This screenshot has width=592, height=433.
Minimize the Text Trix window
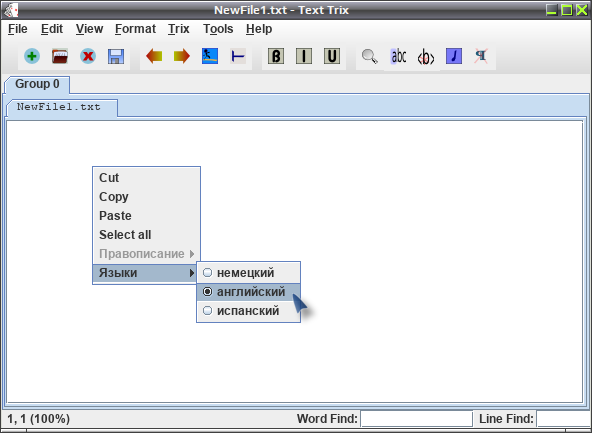552,10
